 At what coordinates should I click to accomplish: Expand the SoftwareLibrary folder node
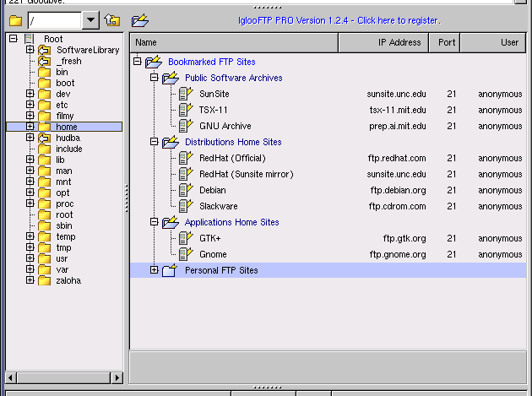[30, 50]
